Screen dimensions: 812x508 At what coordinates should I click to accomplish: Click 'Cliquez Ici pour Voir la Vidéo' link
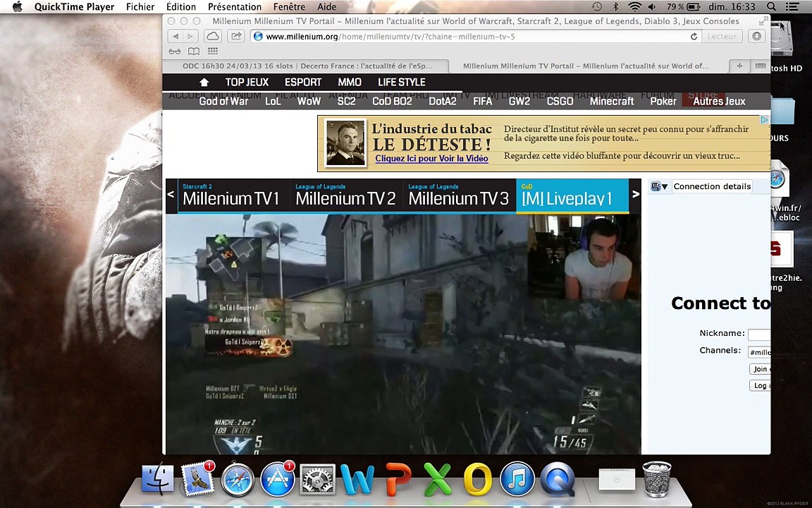(x=432, y=159)
